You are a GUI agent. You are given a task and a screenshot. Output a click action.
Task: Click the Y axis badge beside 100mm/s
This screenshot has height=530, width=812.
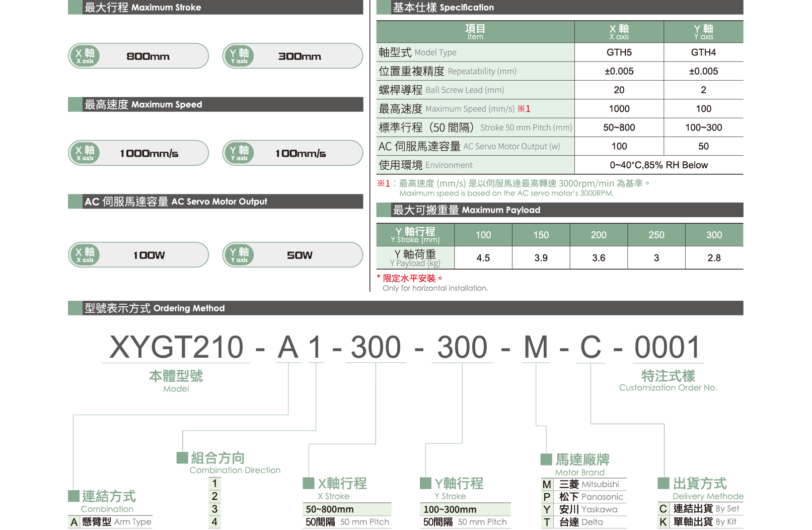tap(239, 153)
